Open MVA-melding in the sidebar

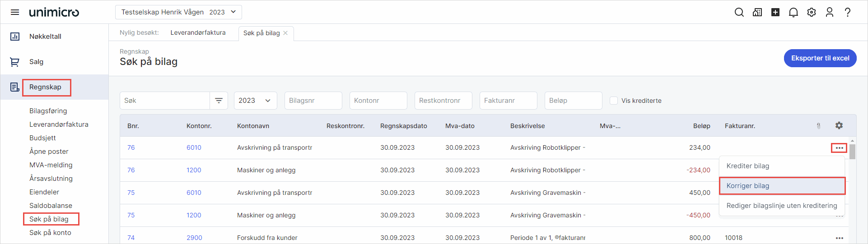51,165
